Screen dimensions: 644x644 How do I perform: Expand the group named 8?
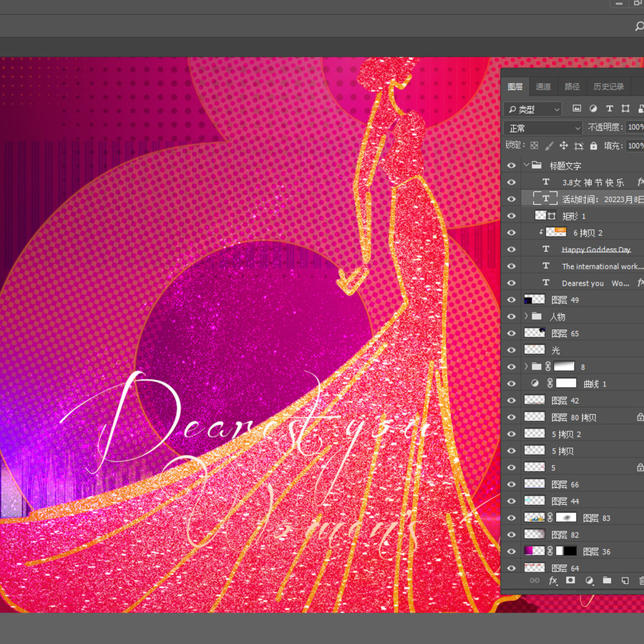[x=526, y=366]
